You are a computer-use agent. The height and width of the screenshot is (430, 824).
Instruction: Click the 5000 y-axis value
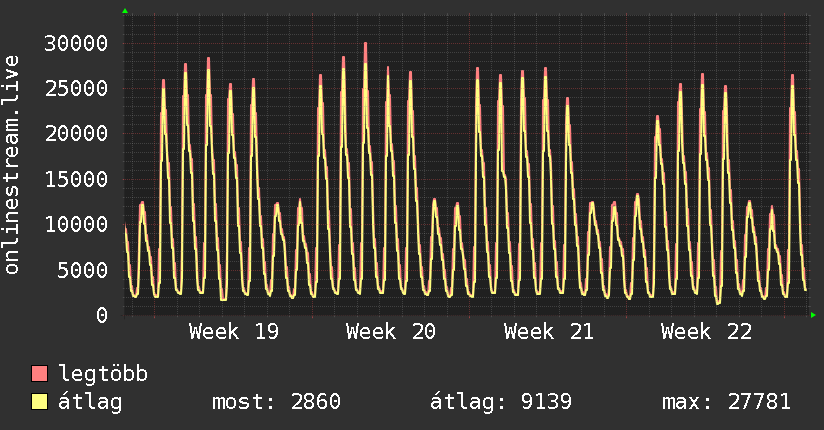point(83,270)
